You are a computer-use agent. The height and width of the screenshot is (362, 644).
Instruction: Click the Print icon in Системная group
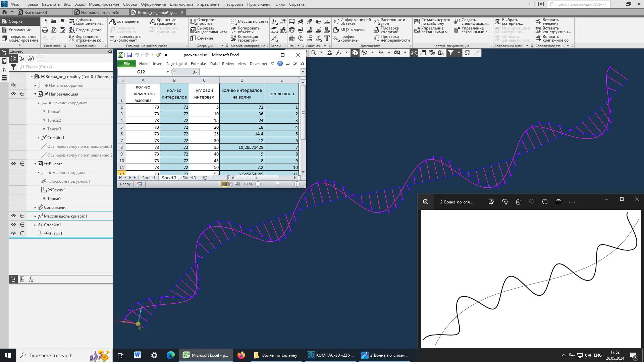[45, 30]
